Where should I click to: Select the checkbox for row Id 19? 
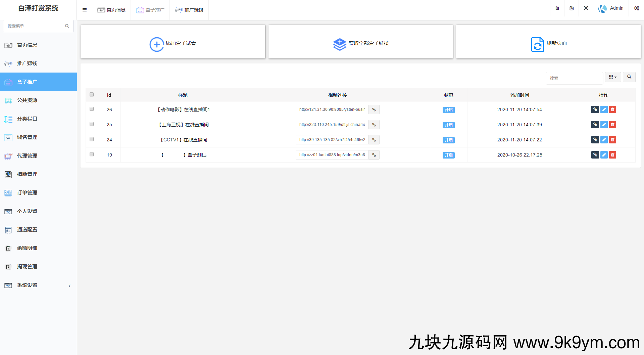pos(92,154)
